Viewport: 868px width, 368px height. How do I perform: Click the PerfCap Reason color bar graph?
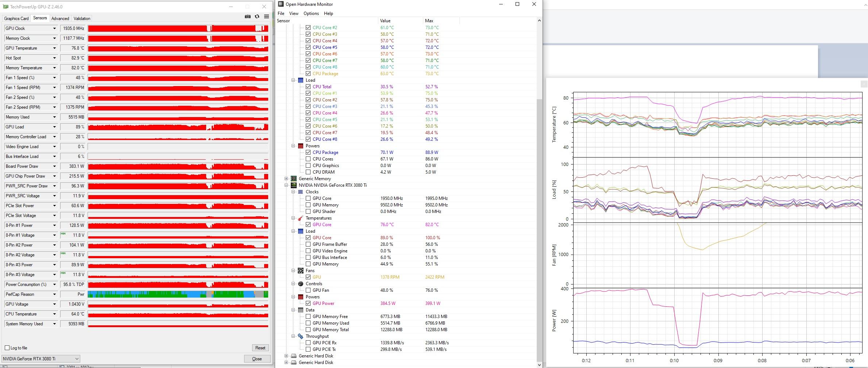tap(178, 294)
